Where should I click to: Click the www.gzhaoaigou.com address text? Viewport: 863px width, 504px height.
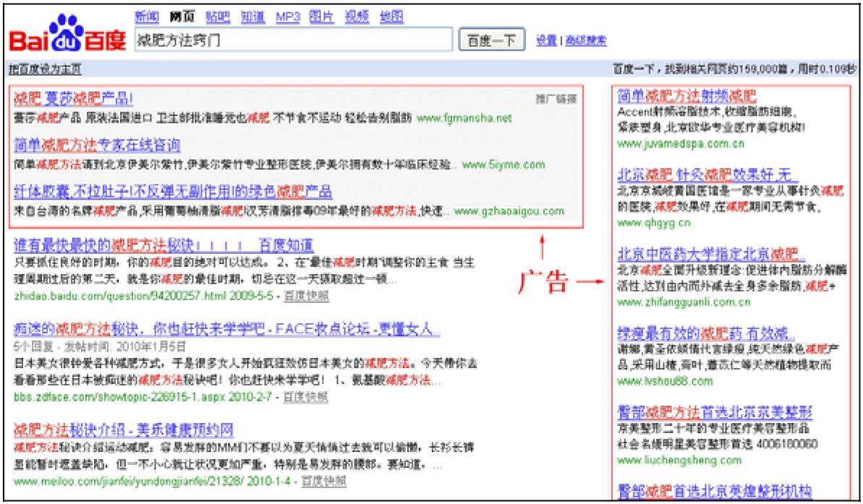(509, 210)
